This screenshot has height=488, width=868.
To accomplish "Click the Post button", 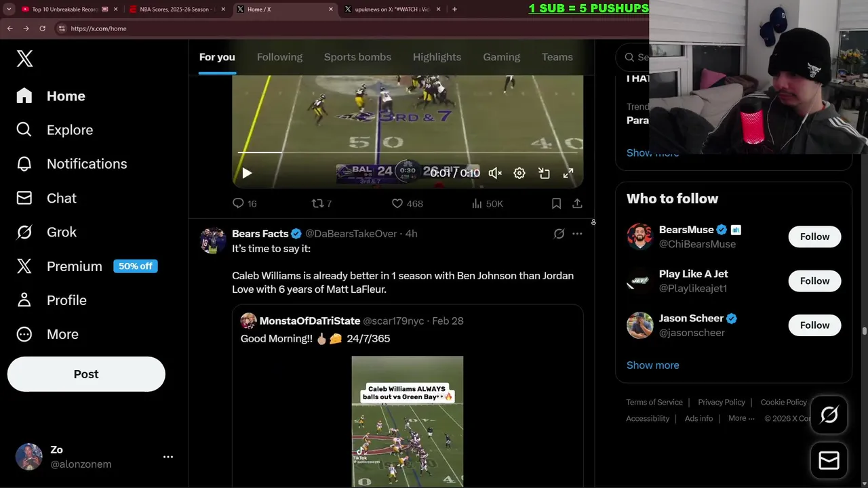I will [86, 374].
